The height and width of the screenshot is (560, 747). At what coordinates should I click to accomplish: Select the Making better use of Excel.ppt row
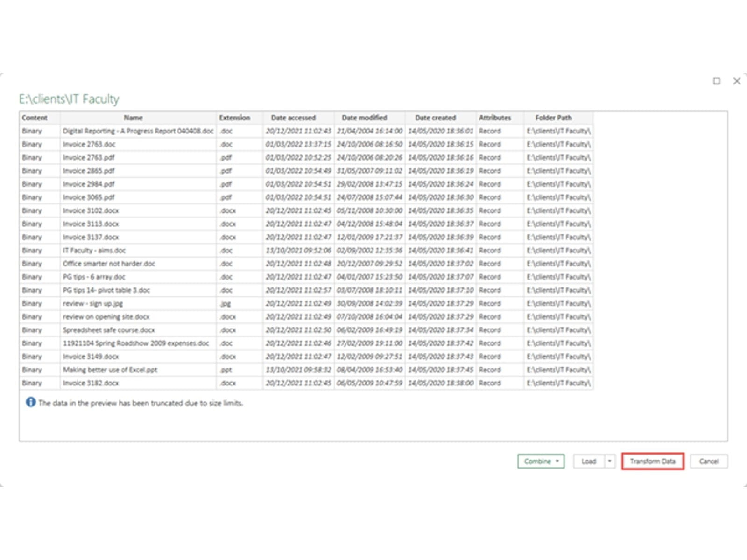[110, 370]
